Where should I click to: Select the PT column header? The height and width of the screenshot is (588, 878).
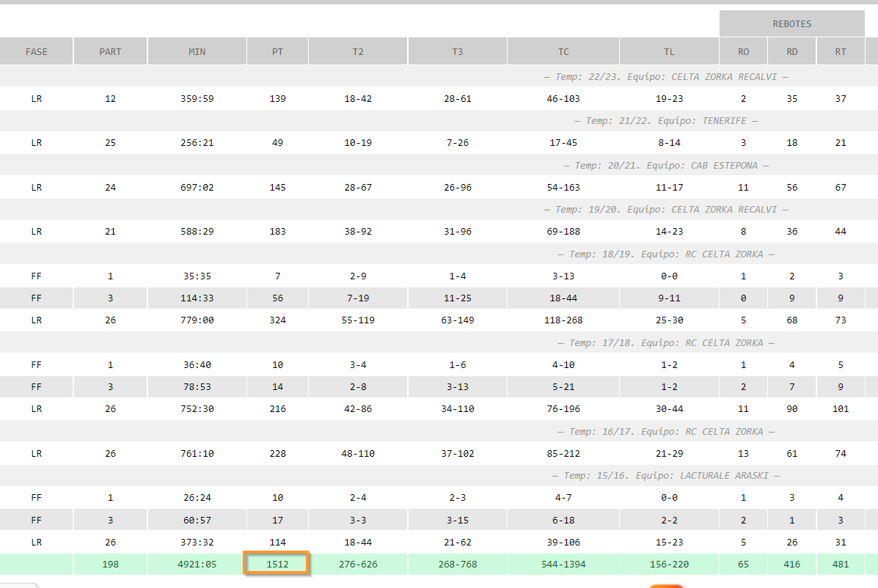coord(278,51)
